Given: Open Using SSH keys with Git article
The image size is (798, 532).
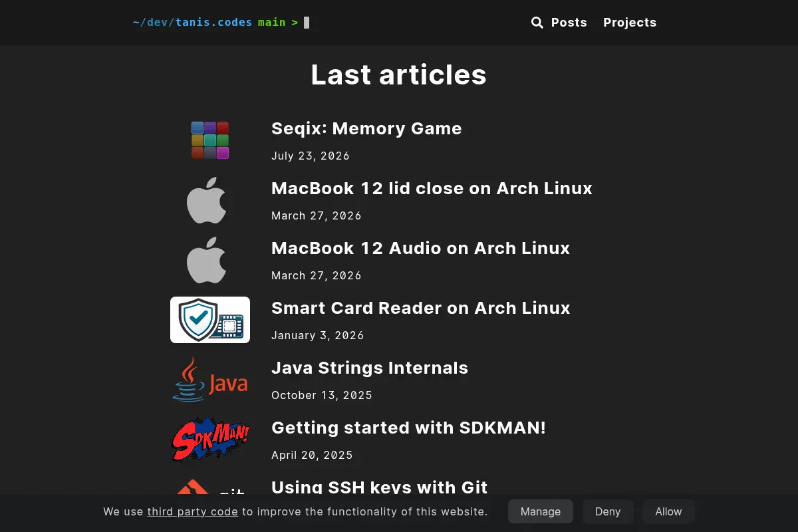Looking at the screenshot, I should click(380, 487).
